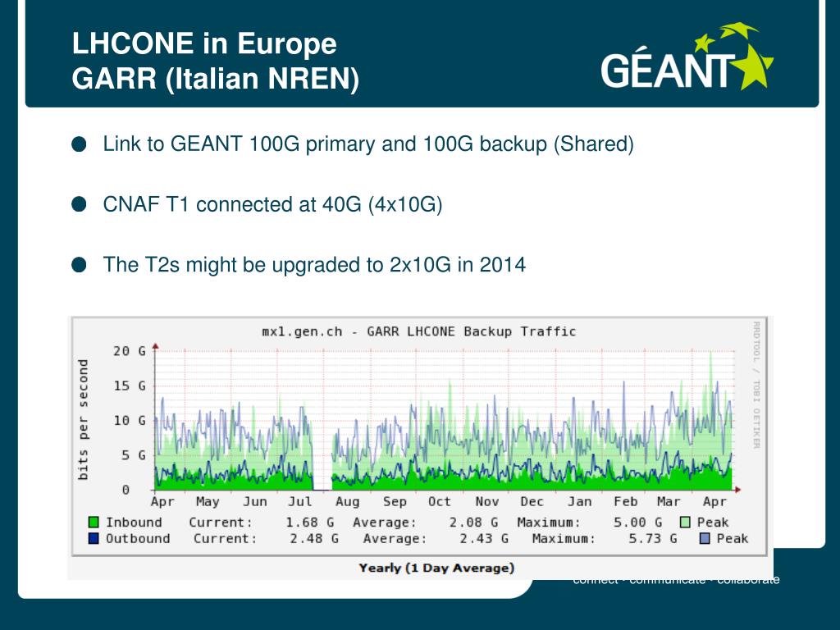Click the Outbound current value '2.48 G'
This screenshot has width=840, height=630.
click(x=314, y=538)
